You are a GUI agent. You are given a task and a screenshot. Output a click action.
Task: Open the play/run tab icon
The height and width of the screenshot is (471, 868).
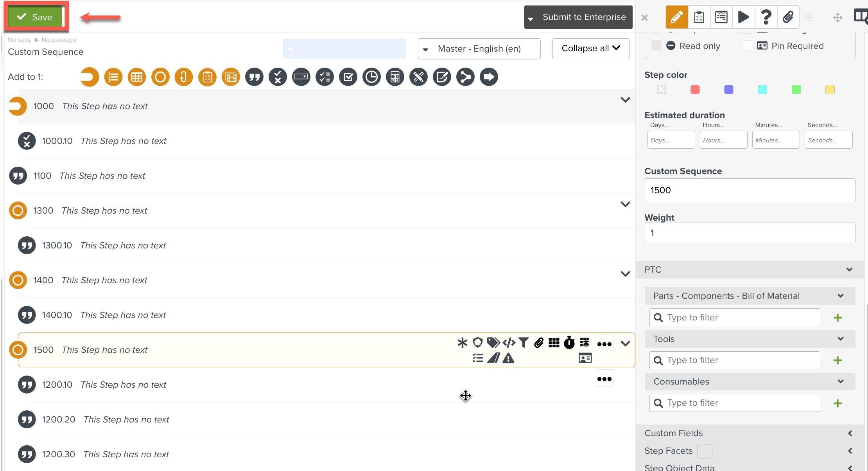[x=743, y=17]
